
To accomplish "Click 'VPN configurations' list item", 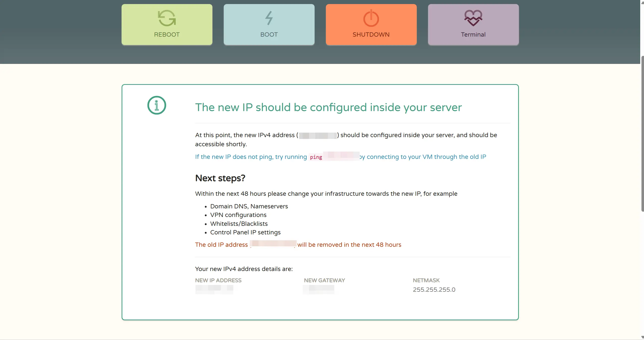I will tap(238, 215).
